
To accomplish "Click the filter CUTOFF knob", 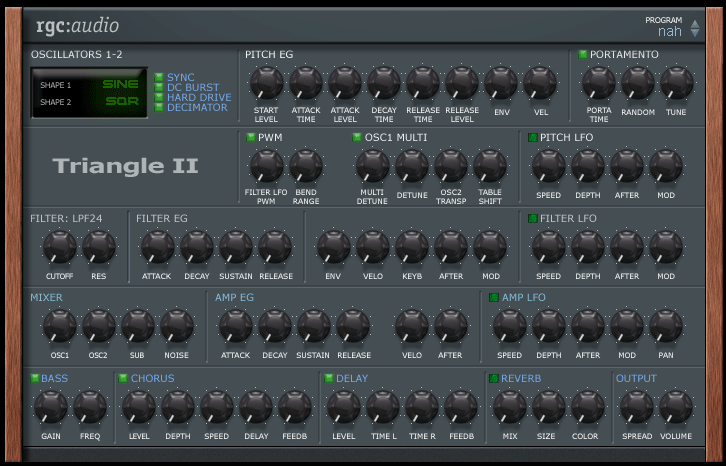I will pos(59,247).
